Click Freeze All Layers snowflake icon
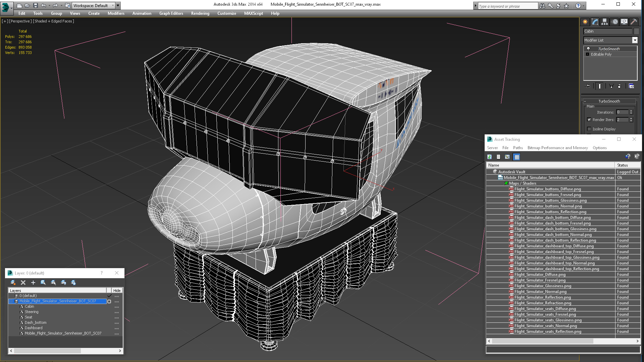This screenshot has width=644, height=362. (73, 283)
